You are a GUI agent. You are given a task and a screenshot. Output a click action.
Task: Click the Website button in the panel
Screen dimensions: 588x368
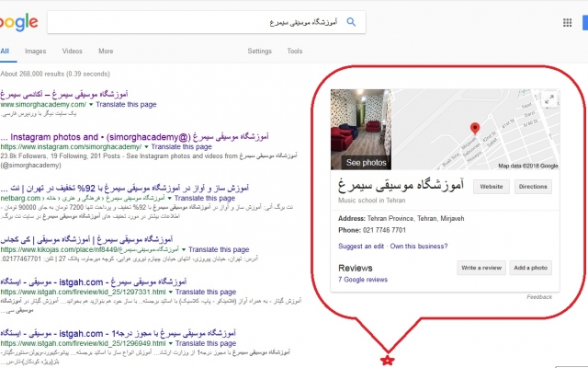click(x=492, y=187)
